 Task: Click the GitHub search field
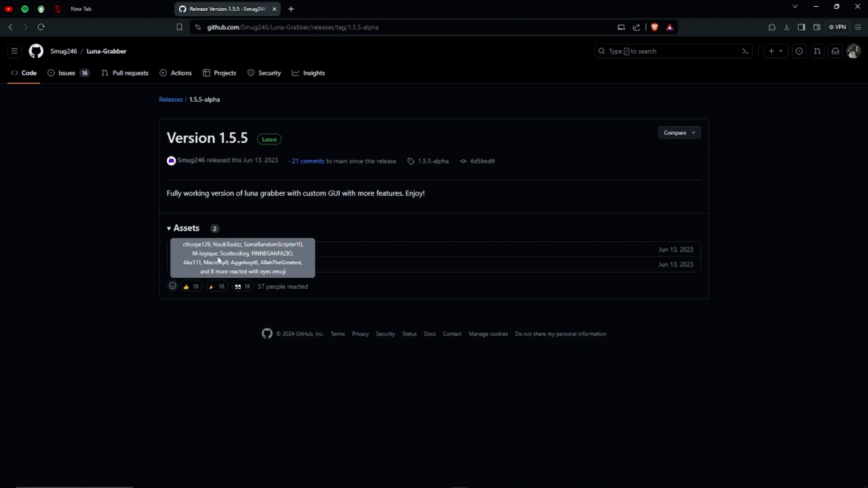click(x=667, y=51)
